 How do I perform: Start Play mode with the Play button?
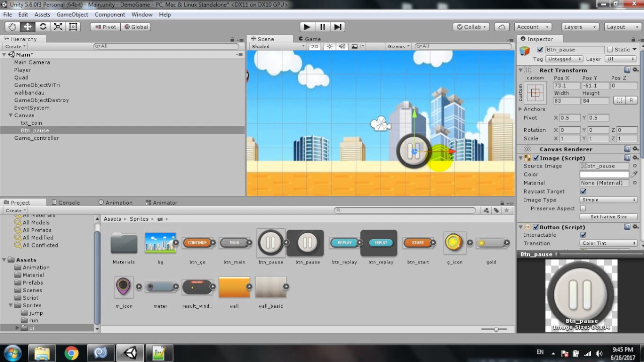click(x=307, y=27)
